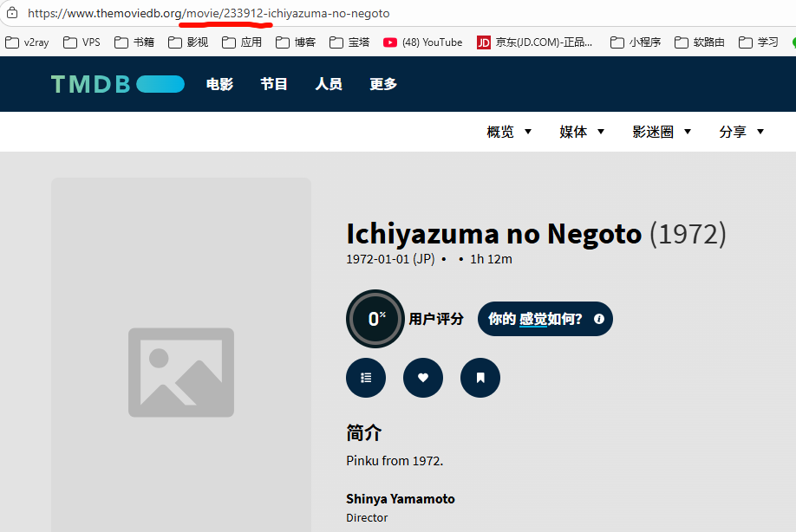Select the 1h 12m runtime text
This screenshot has height=532, width=796.
coord(491,259)
